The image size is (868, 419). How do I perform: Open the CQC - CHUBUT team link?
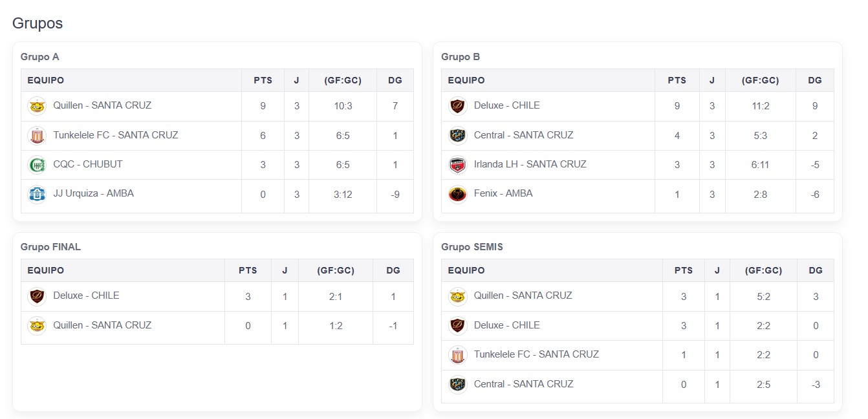pyautogui.click(x=87, y=164)
